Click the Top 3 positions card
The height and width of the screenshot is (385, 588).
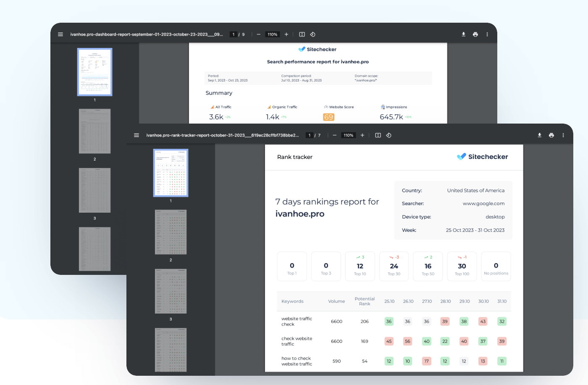coord(326,266)
